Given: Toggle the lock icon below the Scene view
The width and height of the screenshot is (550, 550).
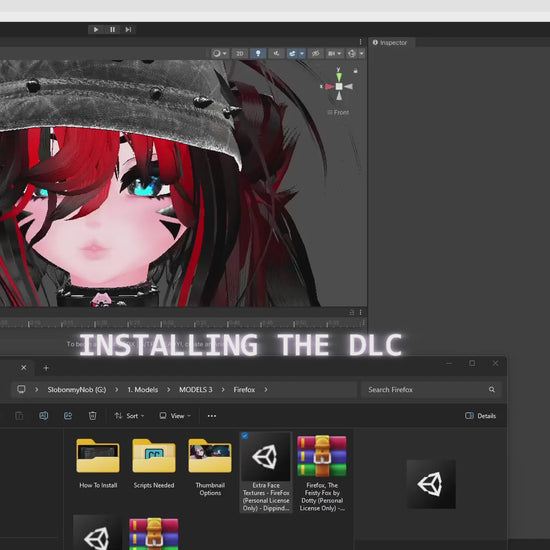Looking at the screenshot, I should tap(351, 312).
